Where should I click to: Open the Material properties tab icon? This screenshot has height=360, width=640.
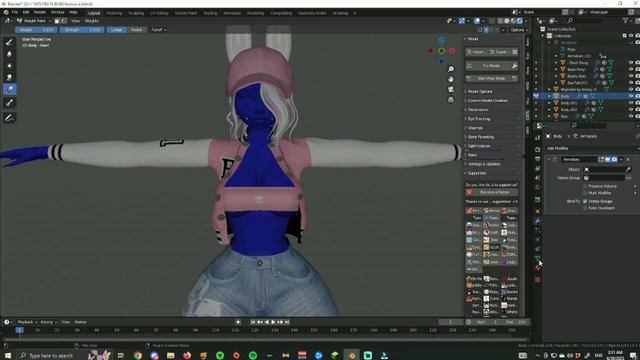pyautogui.click(x=538, y=268)
